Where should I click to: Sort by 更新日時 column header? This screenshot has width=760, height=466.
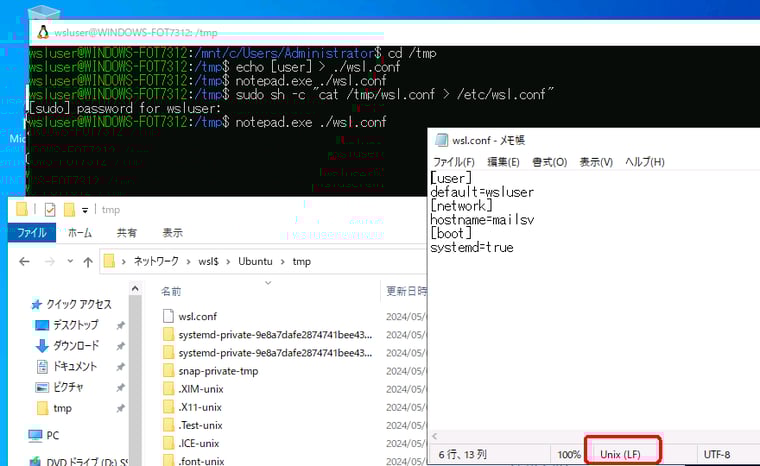click(x=406, y=291)
